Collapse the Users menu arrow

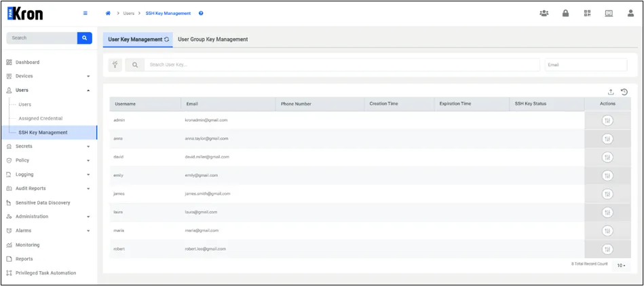(88, 90)
